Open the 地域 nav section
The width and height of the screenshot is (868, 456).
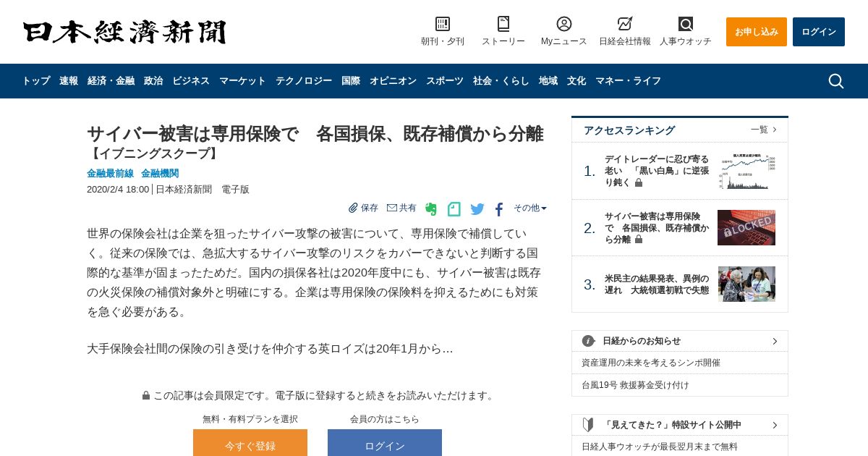[x=548, y=81]
